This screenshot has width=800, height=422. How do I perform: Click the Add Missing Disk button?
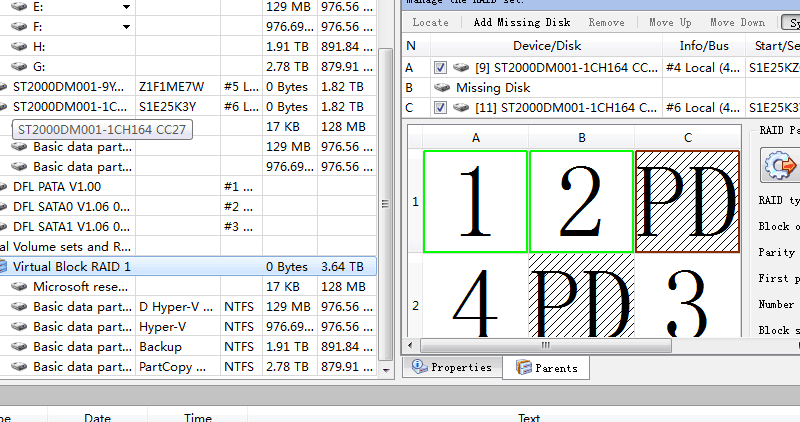[520, 22]
